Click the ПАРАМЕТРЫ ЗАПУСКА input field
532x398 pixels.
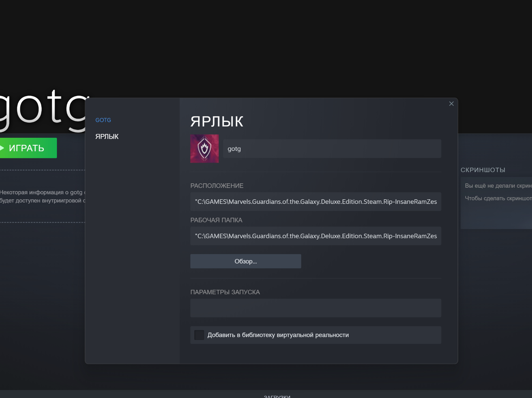point(316,308)
